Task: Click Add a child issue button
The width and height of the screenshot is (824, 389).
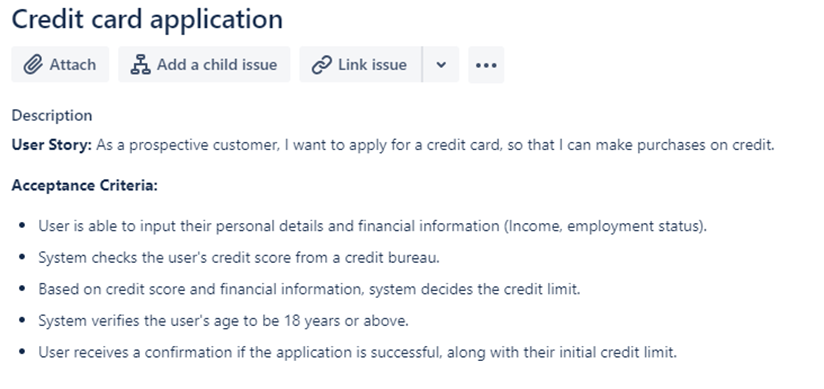Action: pyautogui.click(x=204, y=65)
